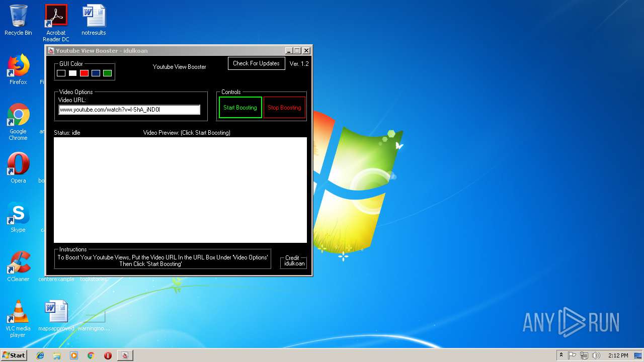644x362 pixels.
Task: Click the Check For Updates button
Action: click(256, 63)
